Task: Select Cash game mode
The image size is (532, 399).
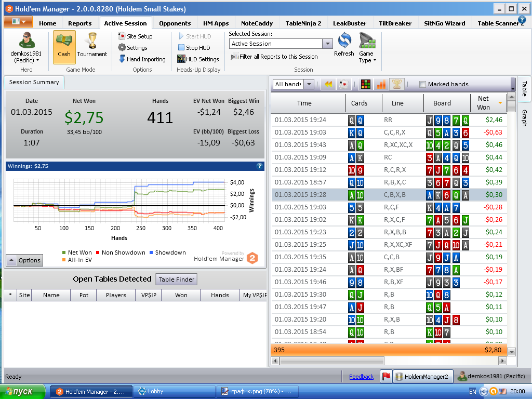Action: pyautogui.click(x=64, y=47)
